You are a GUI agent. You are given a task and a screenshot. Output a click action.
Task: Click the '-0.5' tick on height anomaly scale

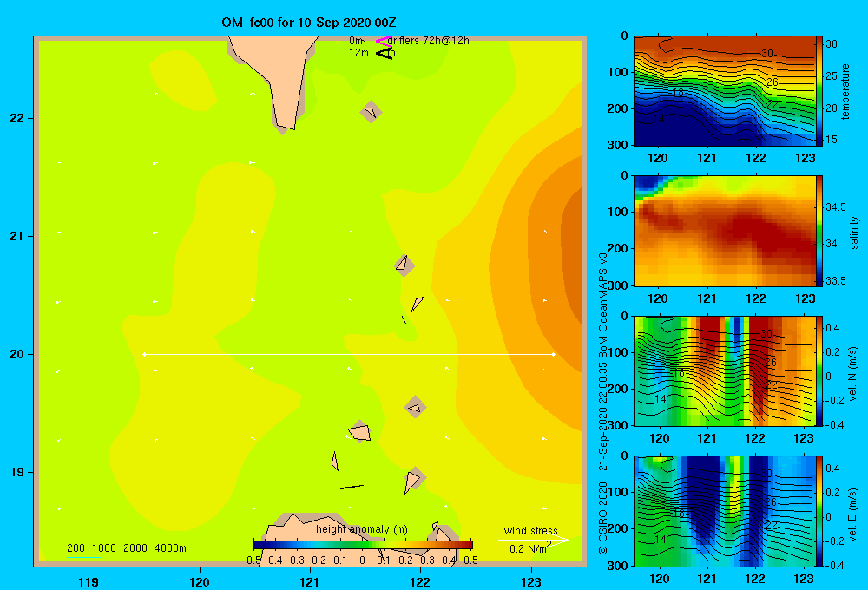coord(252,560)
